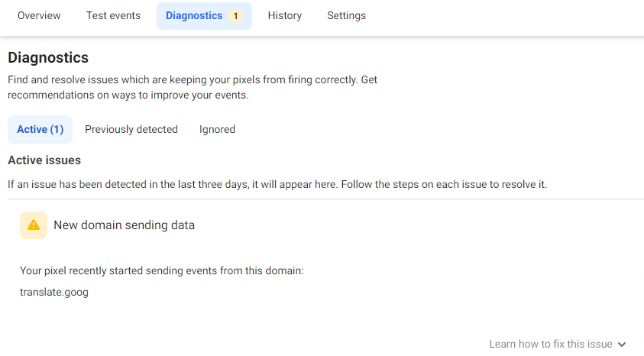The width and height of the screenshot is (644, 356).
Task: Click the pixel recently started sending events text
Action: coord(162,270)
